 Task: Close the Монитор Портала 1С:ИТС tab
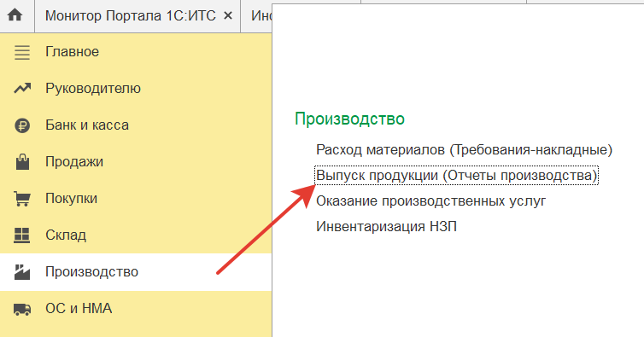pyautogui.click(x=228, y=15)
